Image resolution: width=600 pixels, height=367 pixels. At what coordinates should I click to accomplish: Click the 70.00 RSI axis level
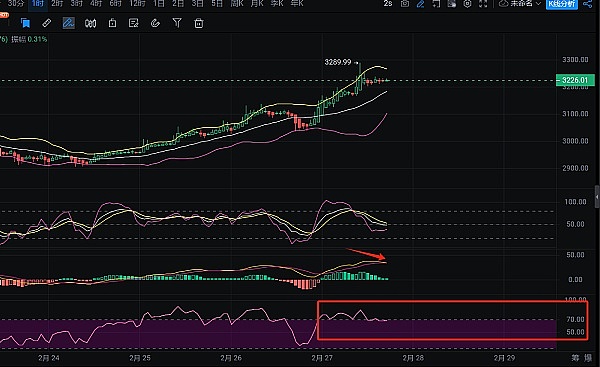click(575, 319)
